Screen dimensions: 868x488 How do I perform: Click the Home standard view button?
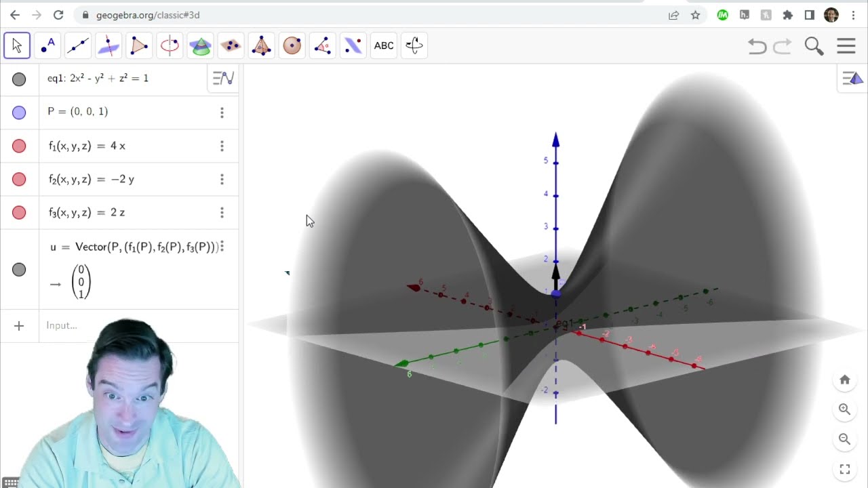point(844,380)
